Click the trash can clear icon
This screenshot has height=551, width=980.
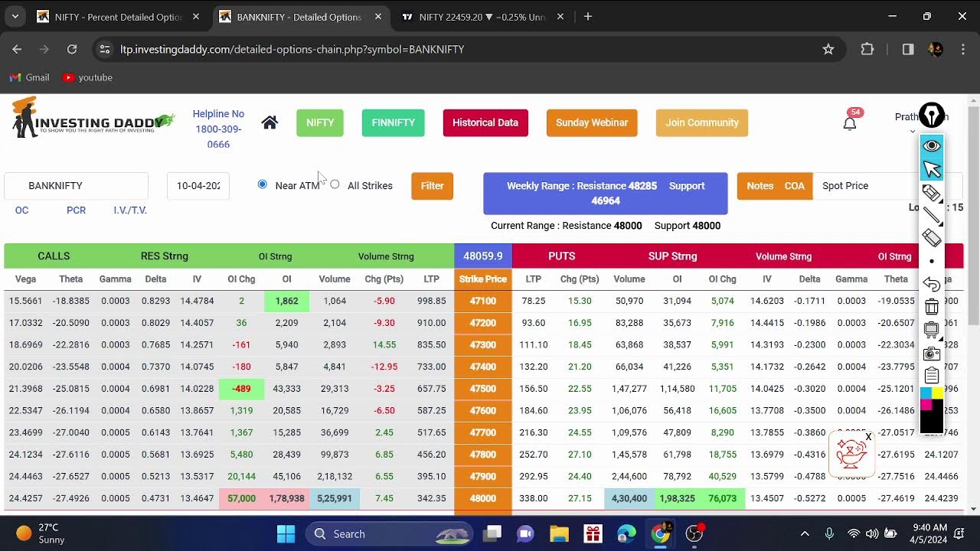932,308
